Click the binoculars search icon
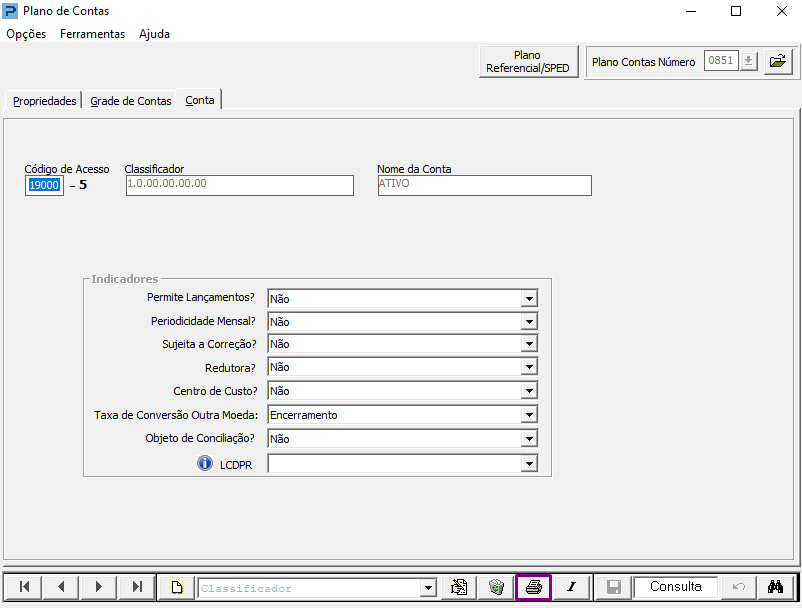 coord(775,587)
